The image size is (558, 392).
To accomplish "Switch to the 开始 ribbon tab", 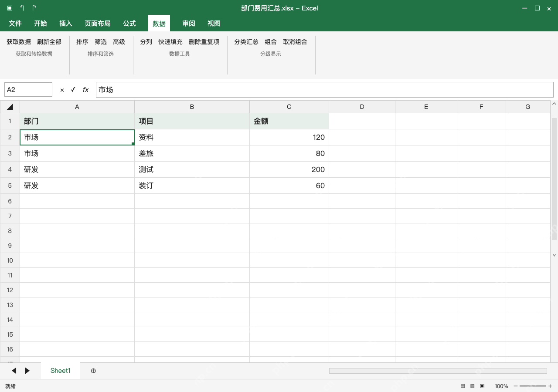I will point(41,24).
